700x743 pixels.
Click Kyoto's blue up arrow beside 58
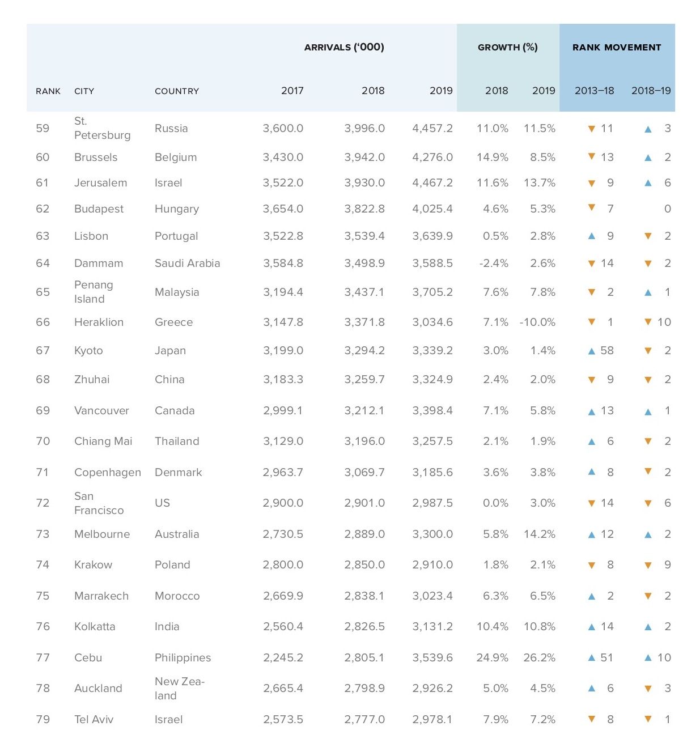[592, 351]
